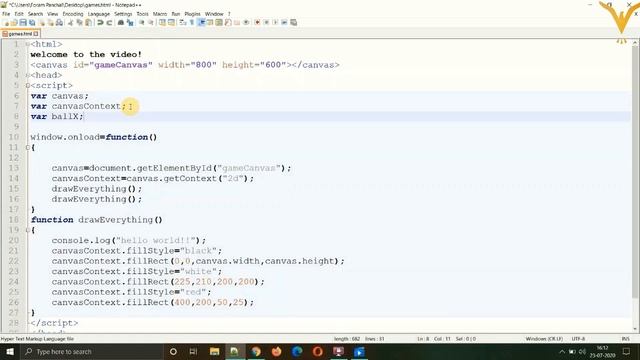Image resolution: width=640 pixels, height=360 pixels.
Task: Click the Close document toolbar icon
Action: click(x=42, y=23)
